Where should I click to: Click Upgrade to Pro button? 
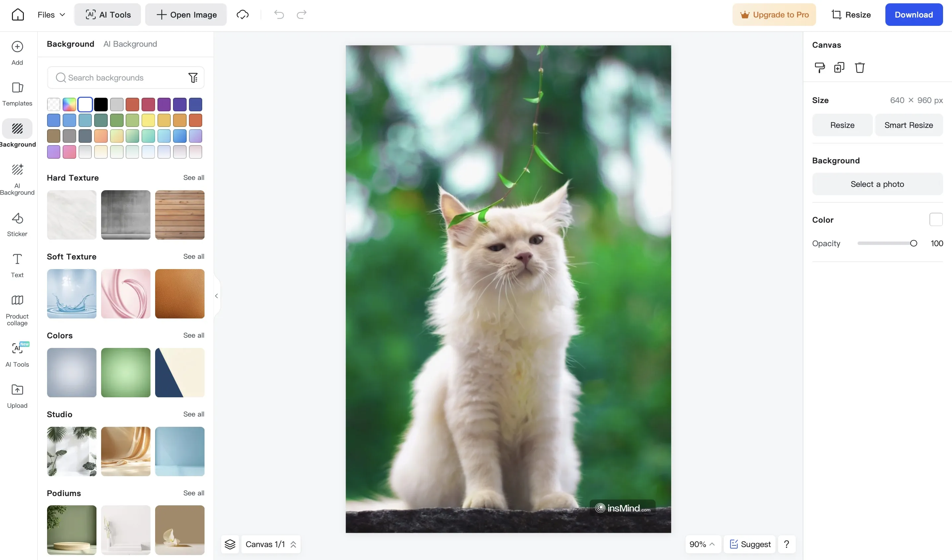point(775,14)
